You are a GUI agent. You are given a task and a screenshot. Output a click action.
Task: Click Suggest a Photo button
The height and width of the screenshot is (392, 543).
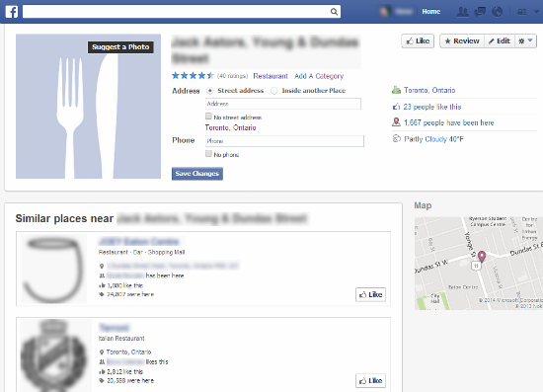tap(120, 47)
